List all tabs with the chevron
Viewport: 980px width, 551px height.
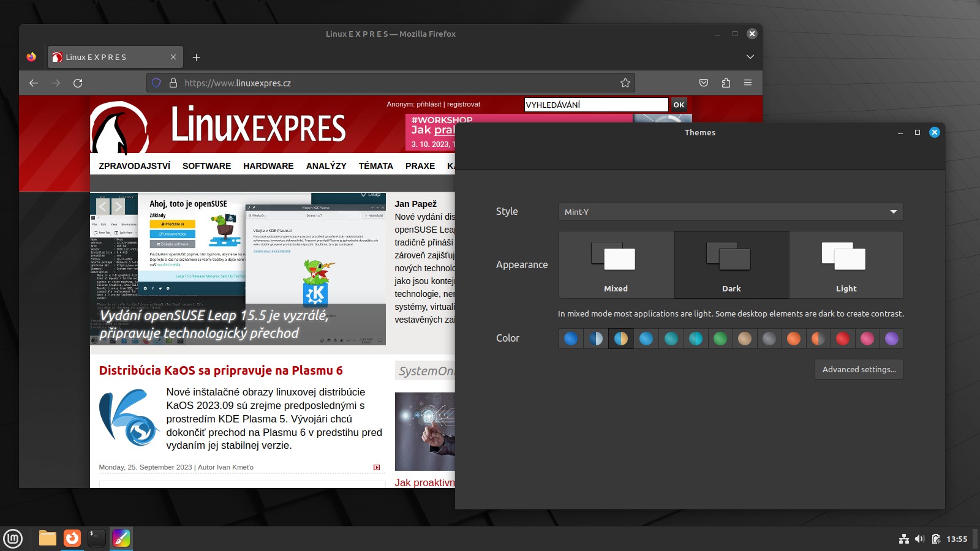tap(750, 57)
